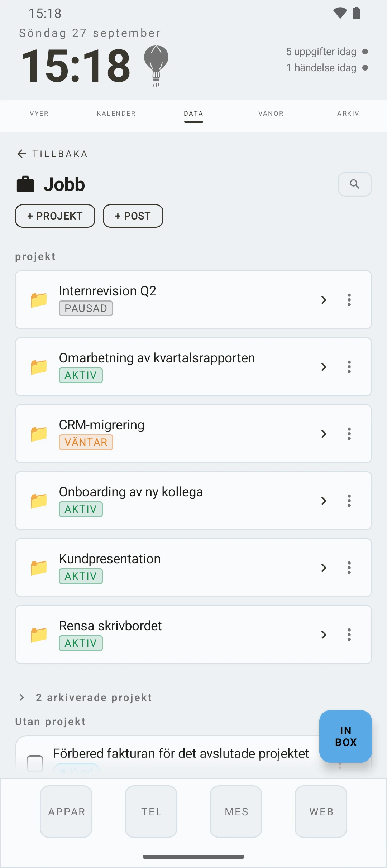This screenshot has width=387, height=868.
Task: Tap the folder icon for Internrevision Q2
Action: click(39, 300)
